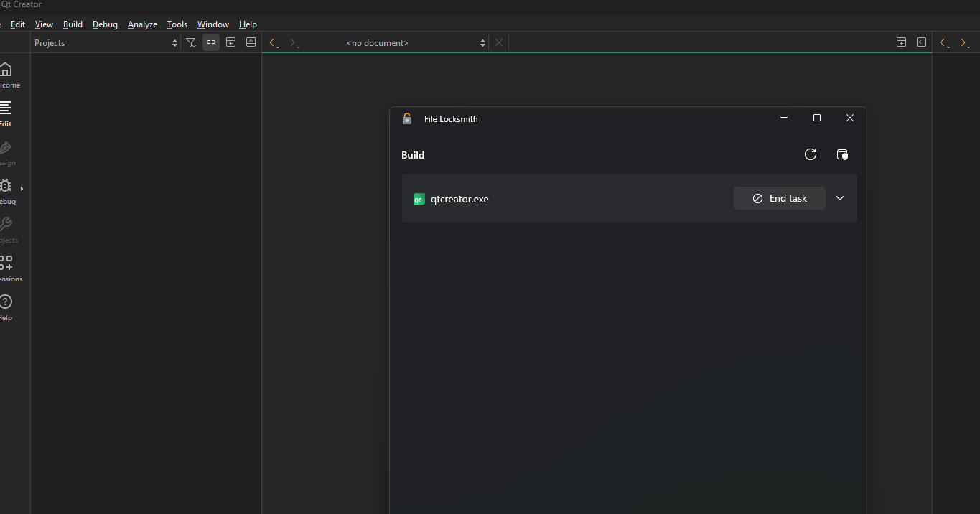
Task: Split the editor area with plus icon
Action: 901,42
